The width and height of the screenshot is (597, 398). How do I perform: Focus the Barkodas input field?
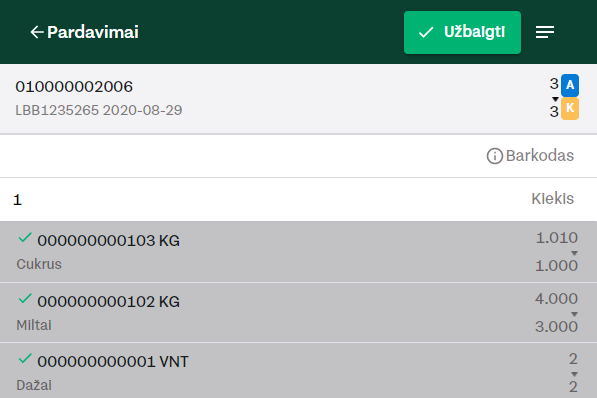pyautogui.click(x=298, y=156)
